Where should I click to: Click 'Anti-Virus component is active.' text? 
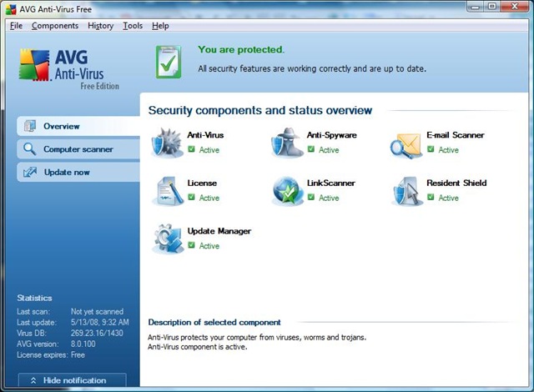[x=198, y=347]
